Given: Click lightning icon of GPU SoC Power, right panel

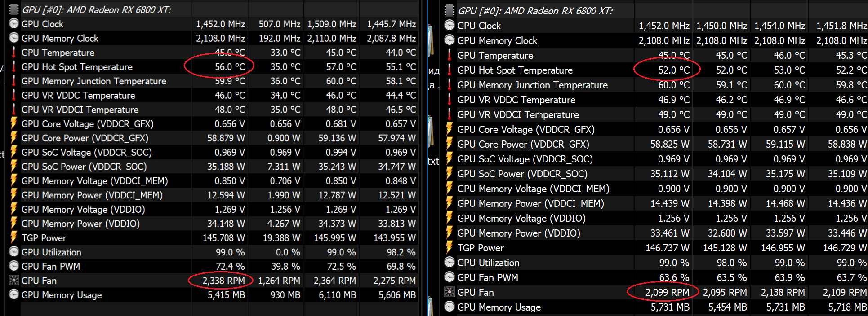Looking at the screenshot, I should 450,174.
